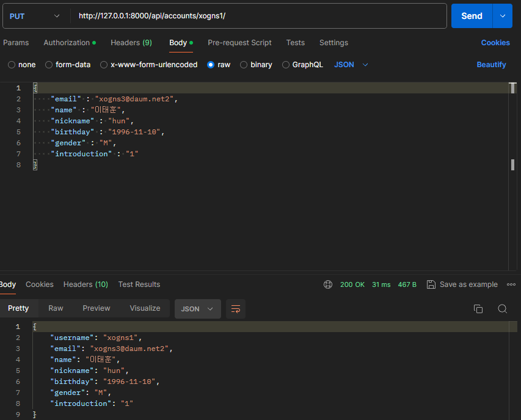Click the Beautify link
The height and width of the screenshot is (420, 521).
[x=491, y=65]
